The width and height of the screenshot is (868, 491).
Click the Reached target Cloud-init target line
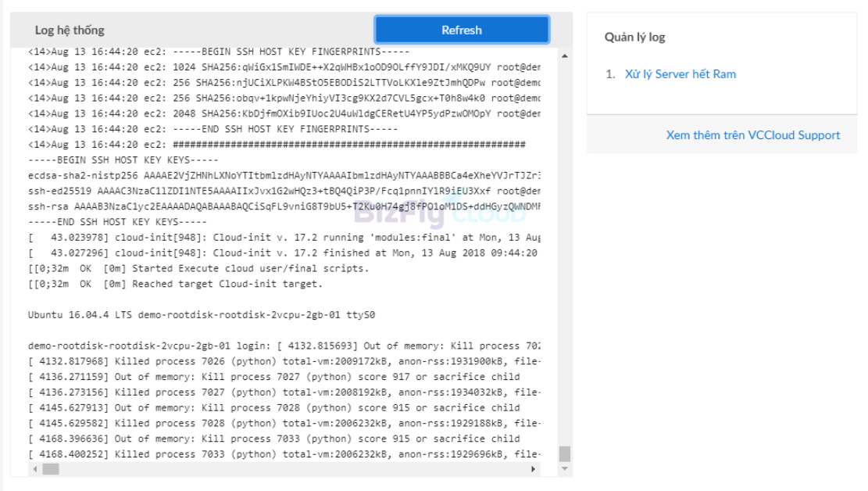tap(175, 284)
